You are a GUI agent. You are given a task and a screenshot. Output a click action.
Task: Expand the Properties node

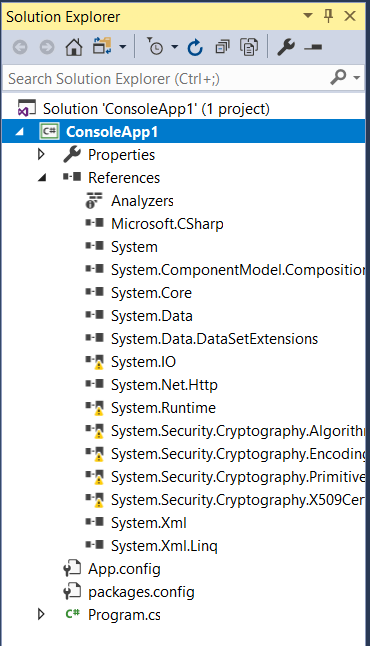point(41,154)
